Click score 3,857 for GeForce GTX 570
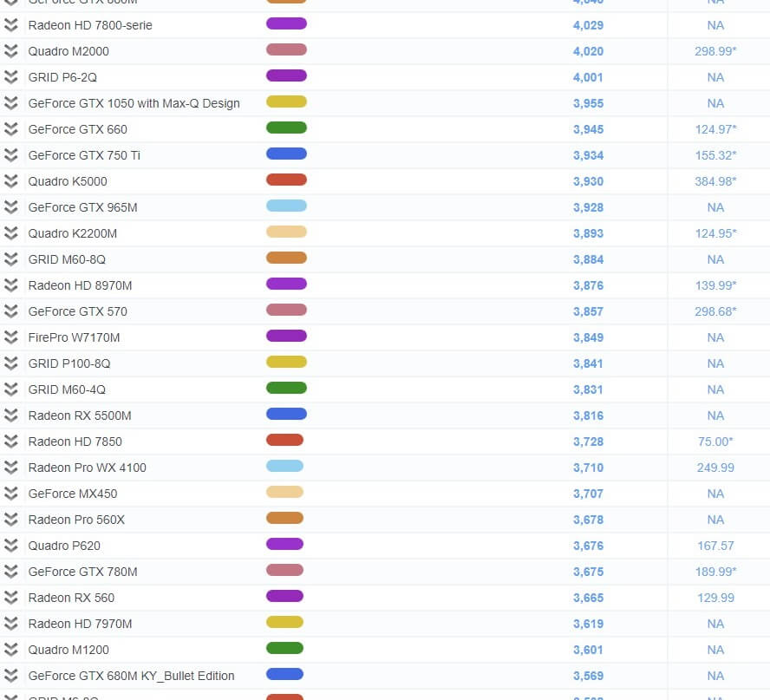The image size is (770, 700). point(588,311)
